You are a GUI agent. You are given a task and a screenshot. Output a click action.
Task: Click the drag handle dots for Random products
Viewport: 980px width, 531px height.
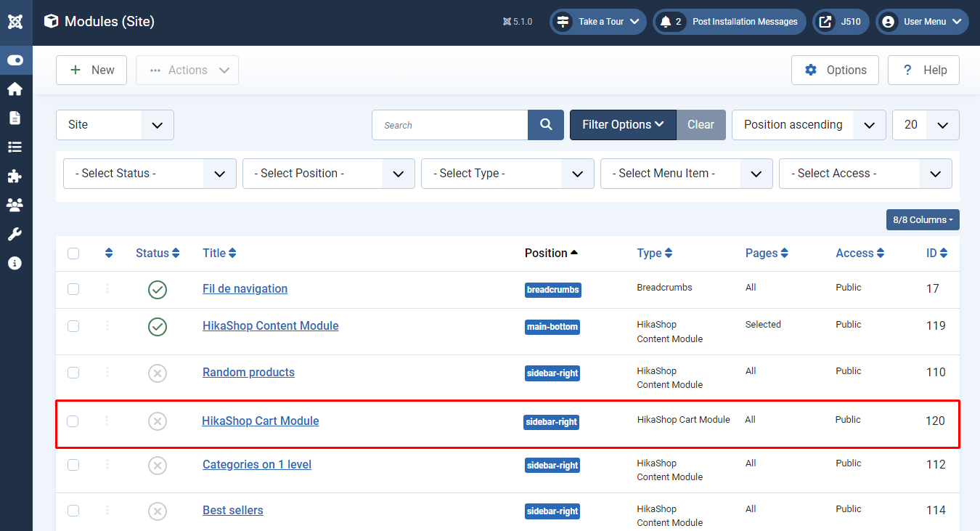click(x=107, y=372)
